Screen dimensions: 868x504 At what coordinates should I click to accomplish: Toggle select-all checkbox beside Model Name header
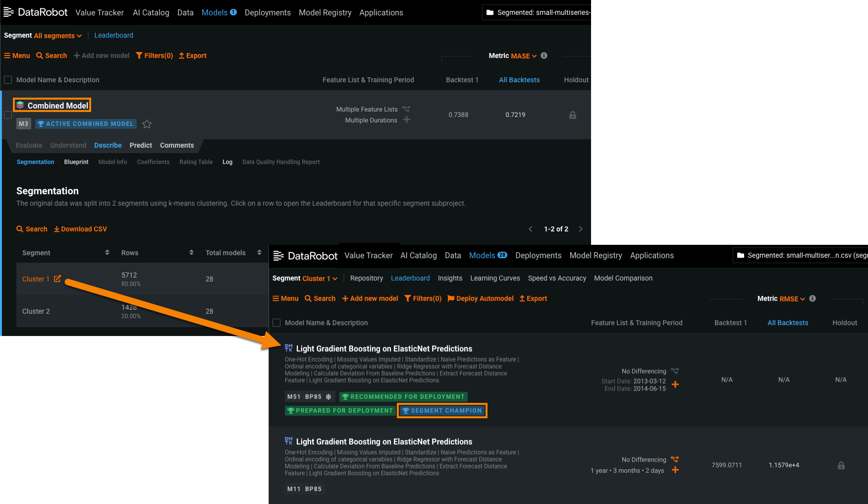coord(8,80)
